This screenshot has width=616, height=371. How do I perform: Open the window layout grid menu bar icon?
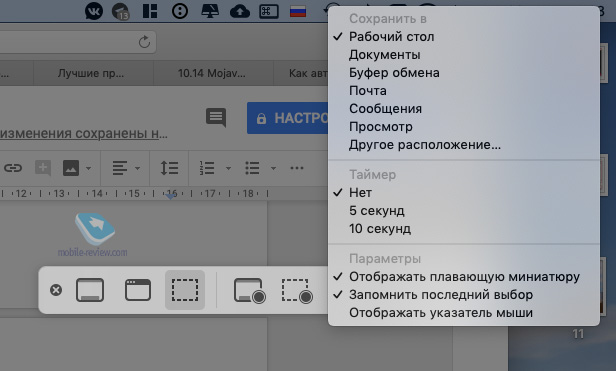coord(150,11)
